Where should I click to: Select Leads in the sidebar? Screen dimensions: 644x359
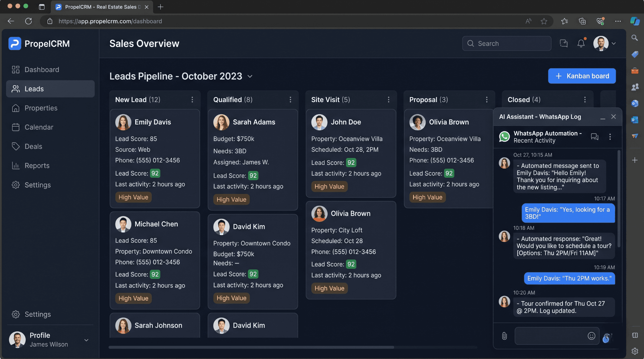point(50,89)
